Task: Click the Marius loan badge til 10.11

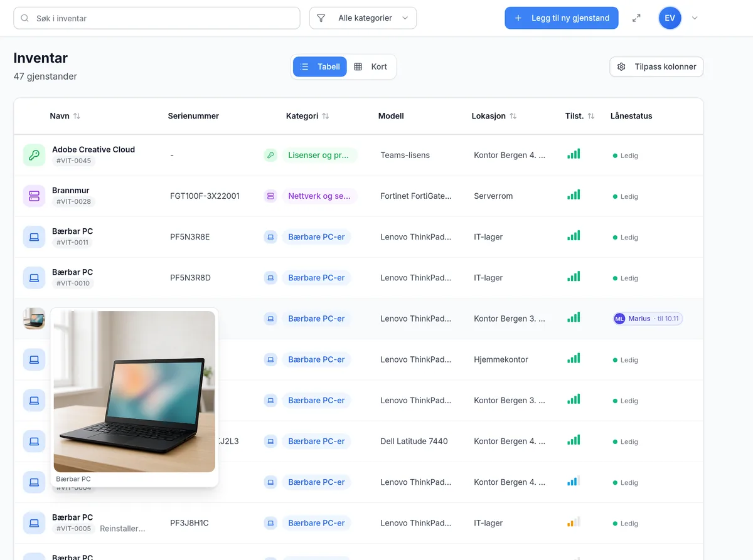Action: [x=648, y=319]
